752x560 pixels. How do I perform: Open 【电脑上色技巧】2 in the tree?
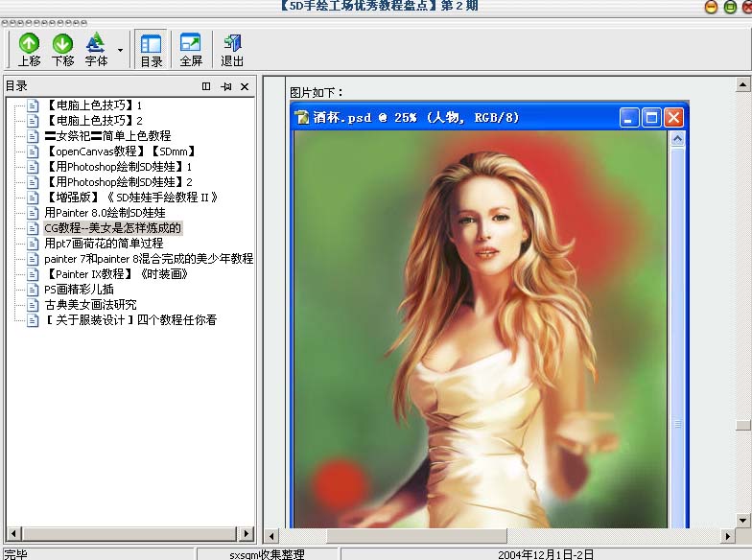pos(94,121)
